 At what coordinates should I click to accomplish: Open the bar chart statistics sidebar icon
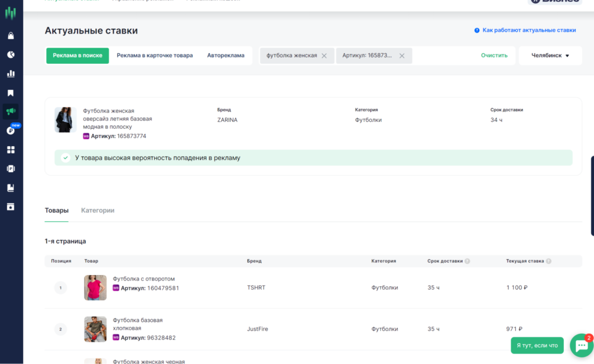(10, 74)
